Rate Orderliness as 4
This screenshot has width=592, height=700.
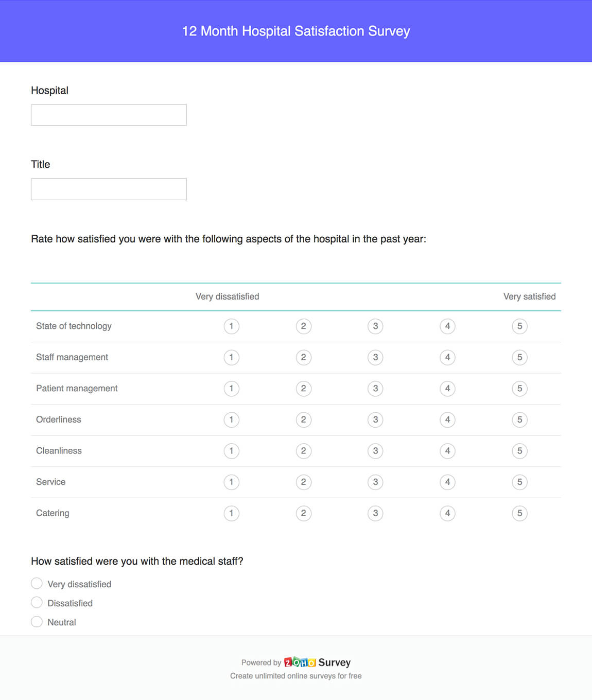[447, 419]
